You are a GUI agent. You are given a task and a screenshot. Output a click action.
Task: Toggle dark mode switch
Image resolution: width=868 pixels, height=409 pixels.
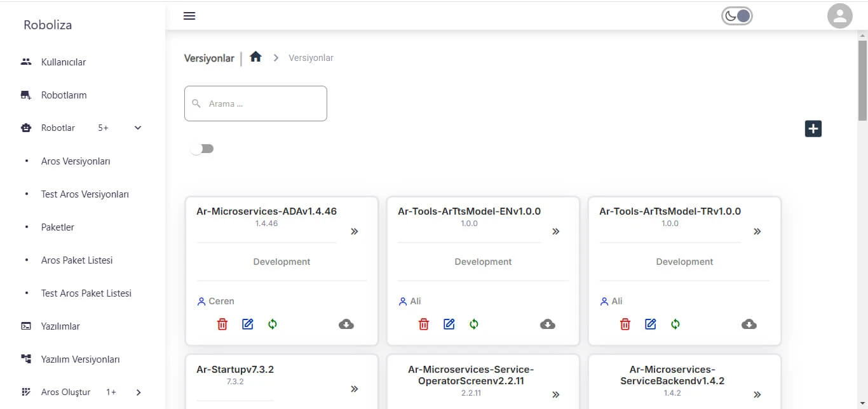click(737, 16)
